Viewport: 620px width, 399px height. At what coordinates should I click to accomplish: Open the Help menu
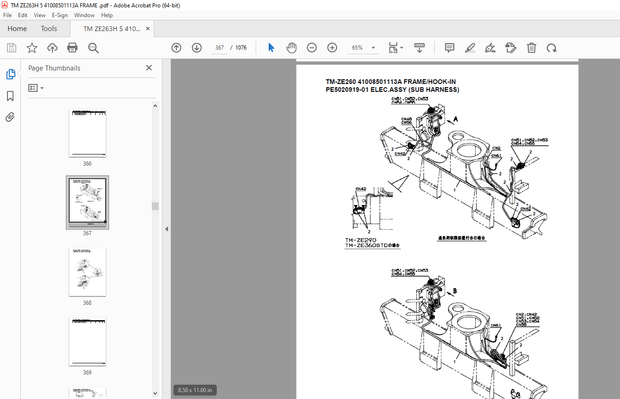(x=107, y=15)
